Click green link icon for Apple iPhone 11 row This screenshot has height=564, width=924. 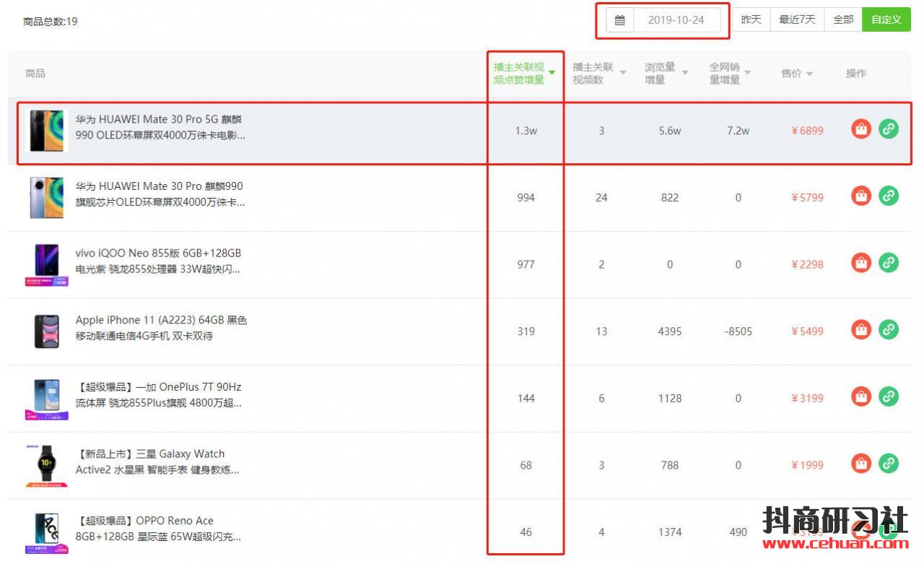(889, 330)
